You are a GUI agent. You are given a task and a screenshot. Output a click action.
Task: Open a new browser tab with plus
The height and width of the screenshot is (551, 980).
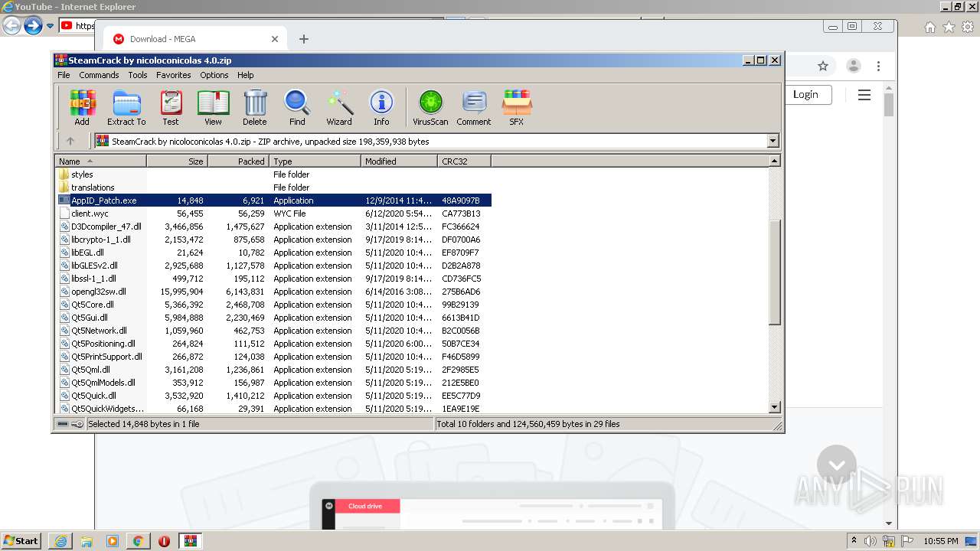click(x=304, y=39)
